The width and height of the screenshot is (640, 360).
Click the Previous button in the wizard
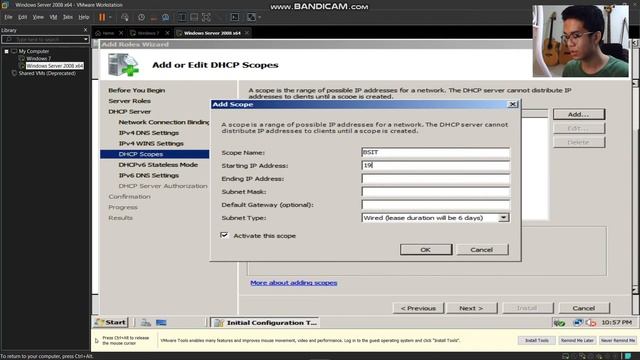coord(418,308)
